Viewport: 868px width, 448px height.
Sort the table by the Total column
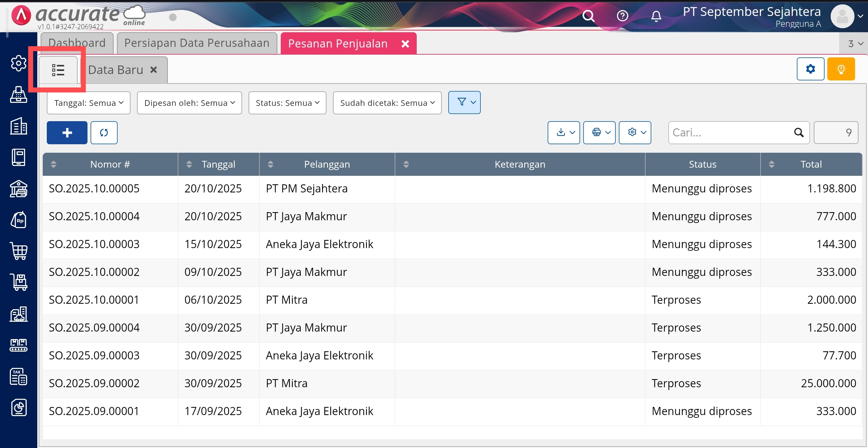click(x=811, y=165)
